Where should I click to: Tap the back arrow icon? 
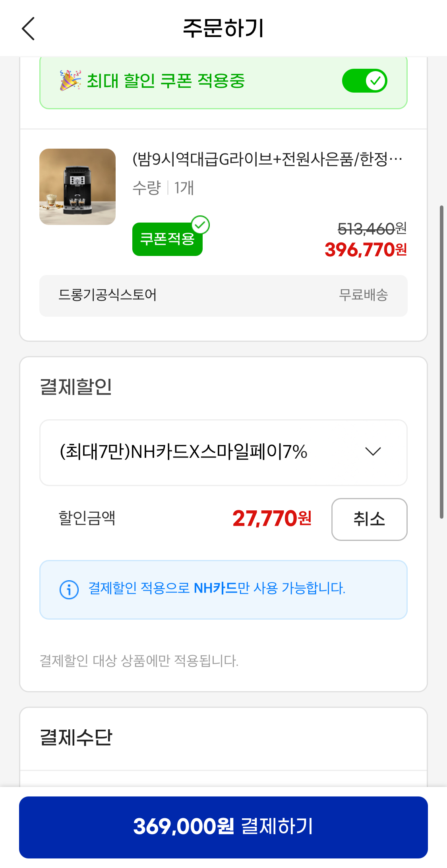[x=28, y=29]
